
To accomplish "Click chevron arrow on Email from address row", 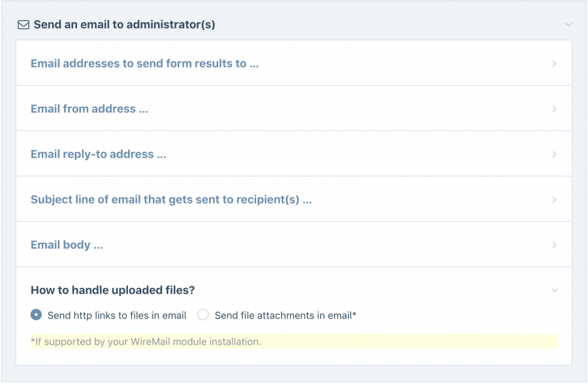I will (x=554, y=109).
